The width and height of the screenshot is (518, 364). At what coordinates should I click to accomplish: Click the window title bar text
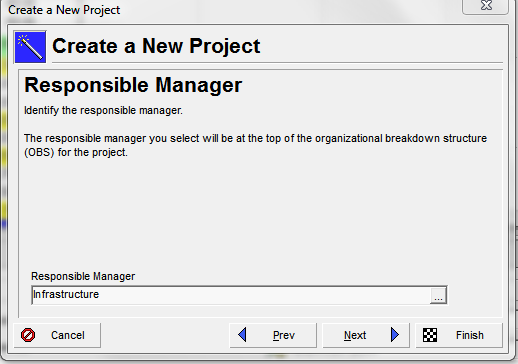click(x=64, y=10)
